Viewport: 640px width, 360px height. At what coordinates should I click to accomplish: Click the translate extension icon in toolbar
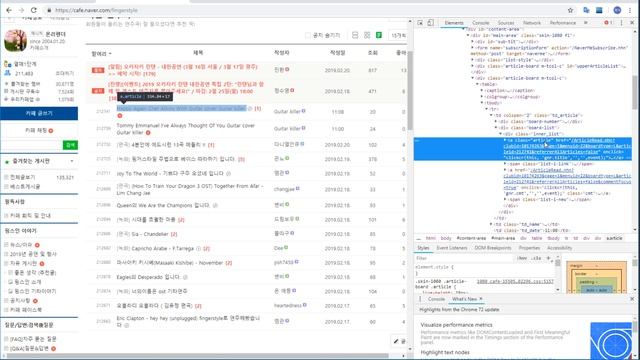586,10
